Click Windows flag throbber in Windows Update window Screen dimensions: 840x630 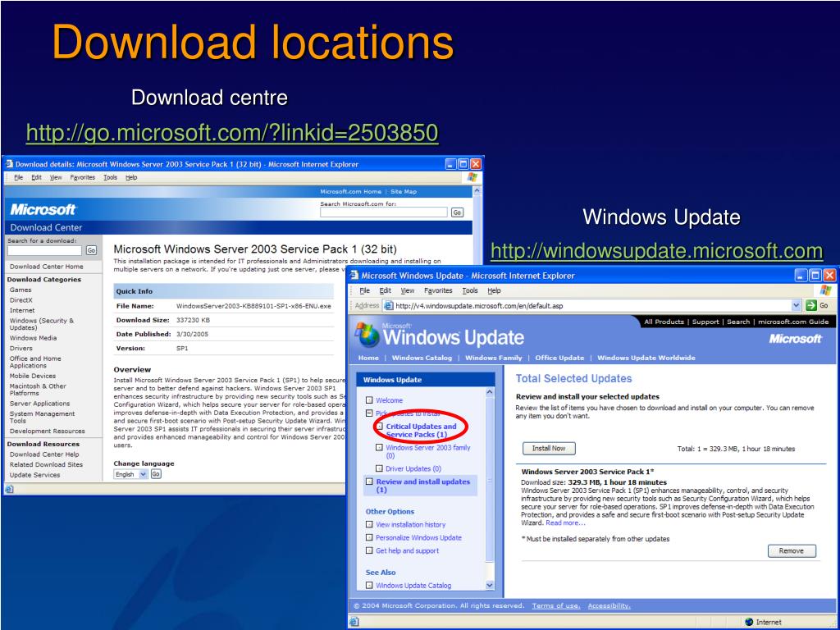[825, 290]
